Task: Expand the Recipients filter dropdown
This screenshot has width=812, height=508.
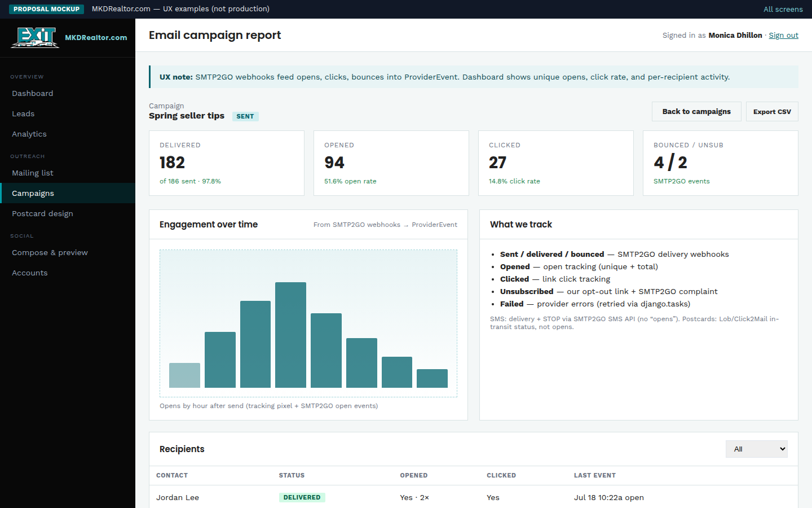Action: [x=756, y=449]
